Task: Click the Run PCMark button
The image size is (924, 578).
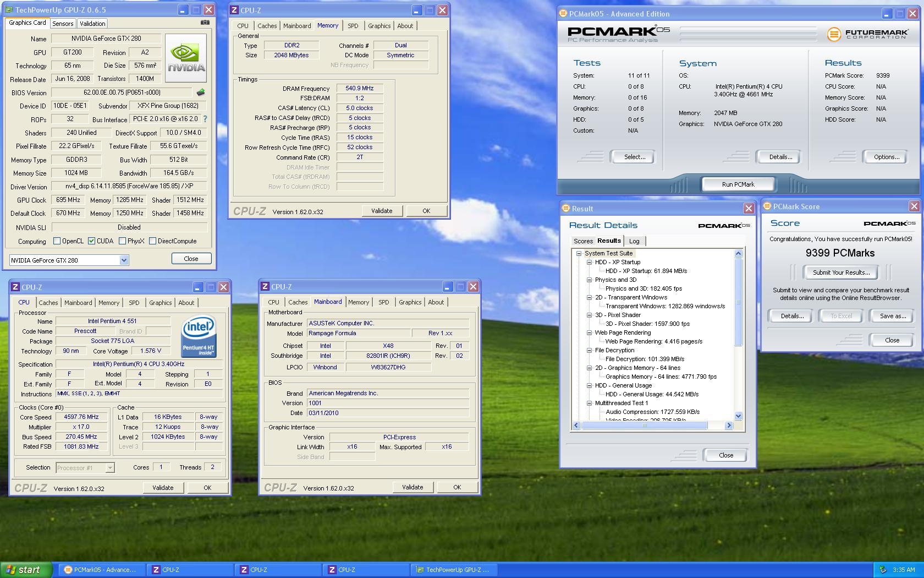Action: click(x=738, y=184)
